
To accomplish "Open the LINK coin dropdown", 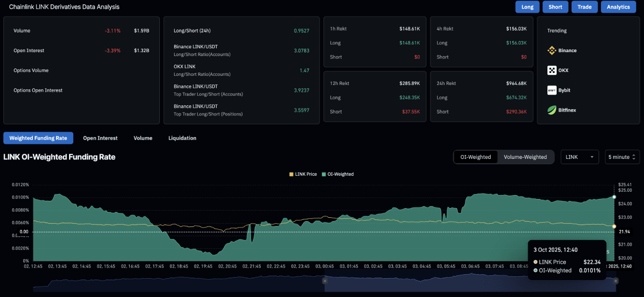I will 579,157.
